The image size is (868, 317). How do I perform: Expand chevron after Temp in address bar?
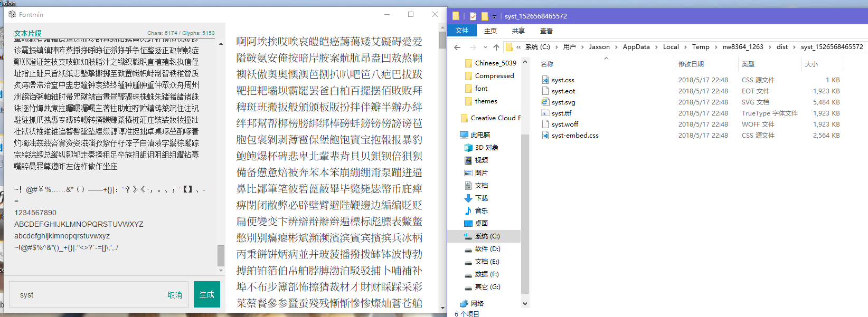click(716, 47)
